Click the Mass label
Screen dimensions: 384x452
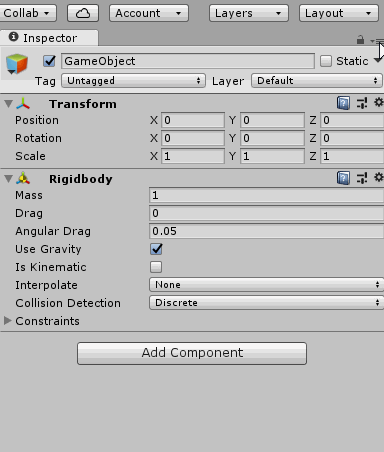pos(29,195)
